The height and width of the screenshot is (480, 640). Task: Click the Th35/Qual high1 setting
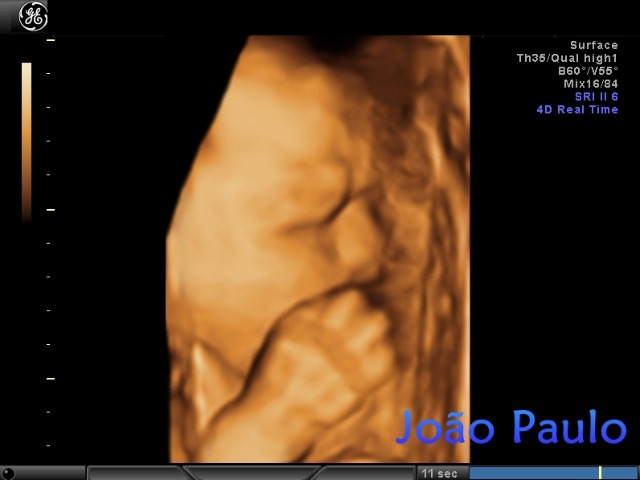(567, 58)
